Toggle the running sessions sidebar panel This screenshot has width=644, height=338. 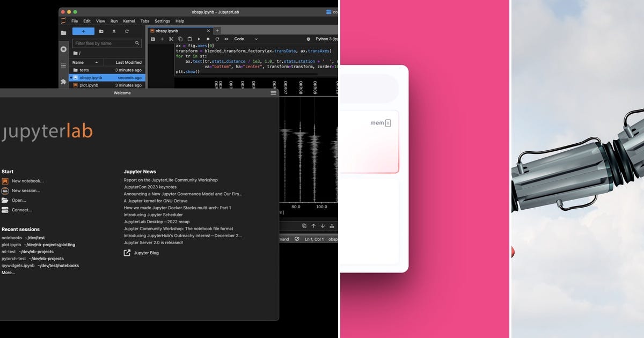(x=63, y=48)
